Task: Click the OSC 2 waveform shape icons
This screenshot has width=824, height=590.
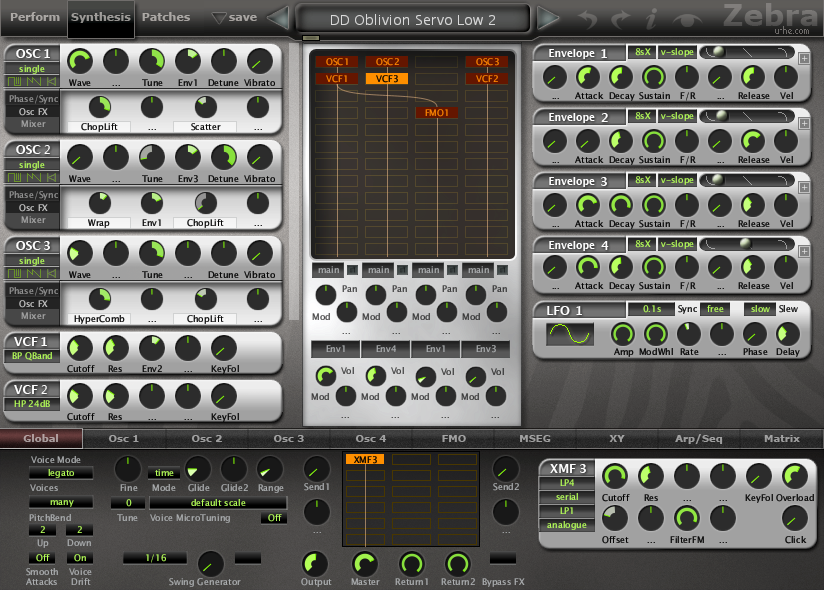Action: (x=32, y=178)
